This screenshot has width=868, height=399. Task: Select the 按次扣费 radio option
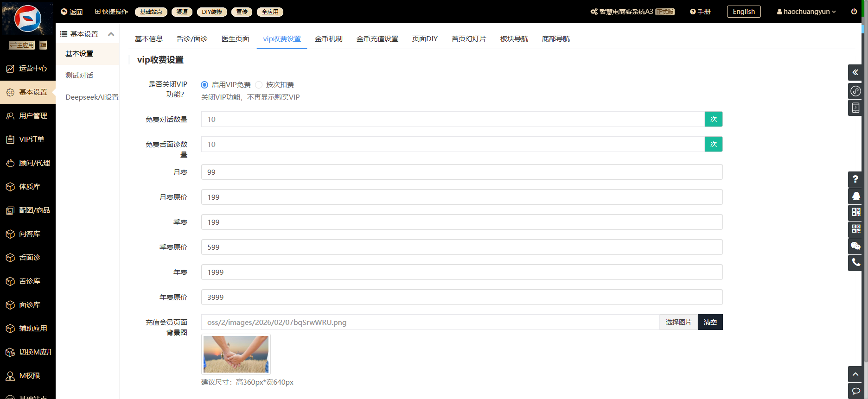pos(259,85)
